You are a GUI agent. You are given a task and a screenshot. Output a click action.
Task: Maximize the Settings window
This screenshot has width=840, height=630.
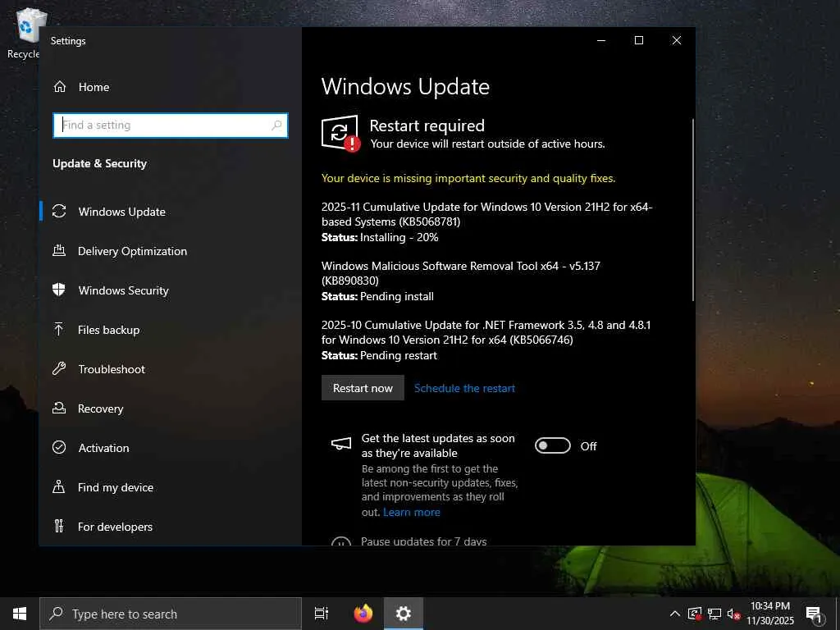click(x=638, y=40)
